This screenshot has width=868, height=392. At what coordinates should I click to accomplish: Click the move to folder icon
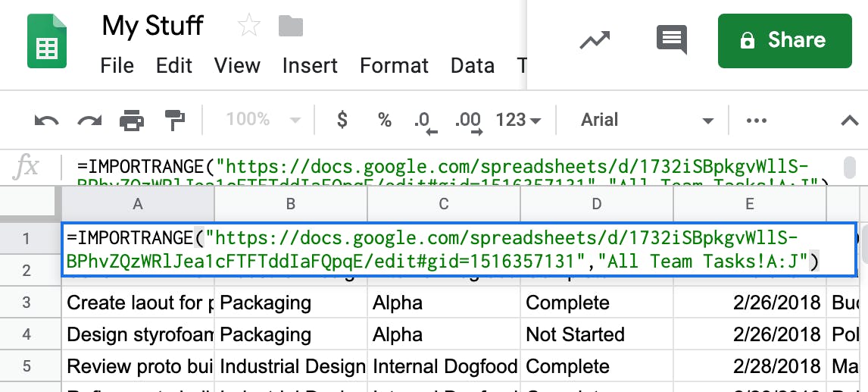coord(291,27)
